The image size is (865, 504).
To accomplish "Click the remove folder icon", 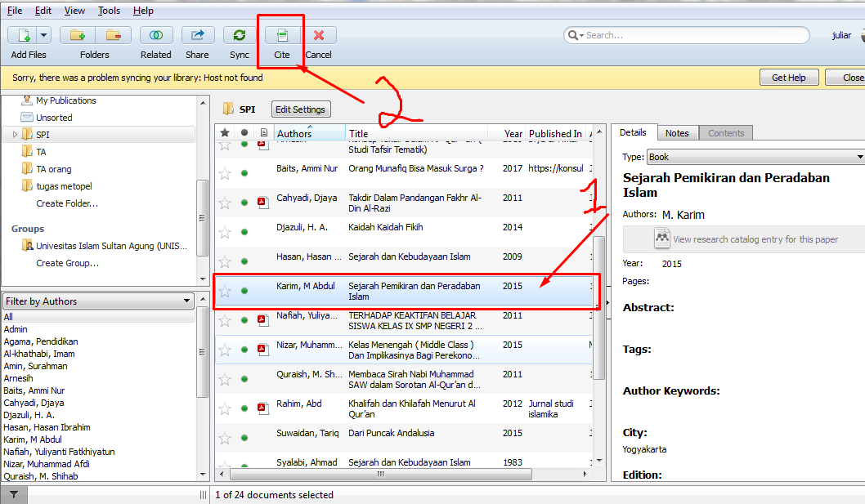I will click(113, 35).
